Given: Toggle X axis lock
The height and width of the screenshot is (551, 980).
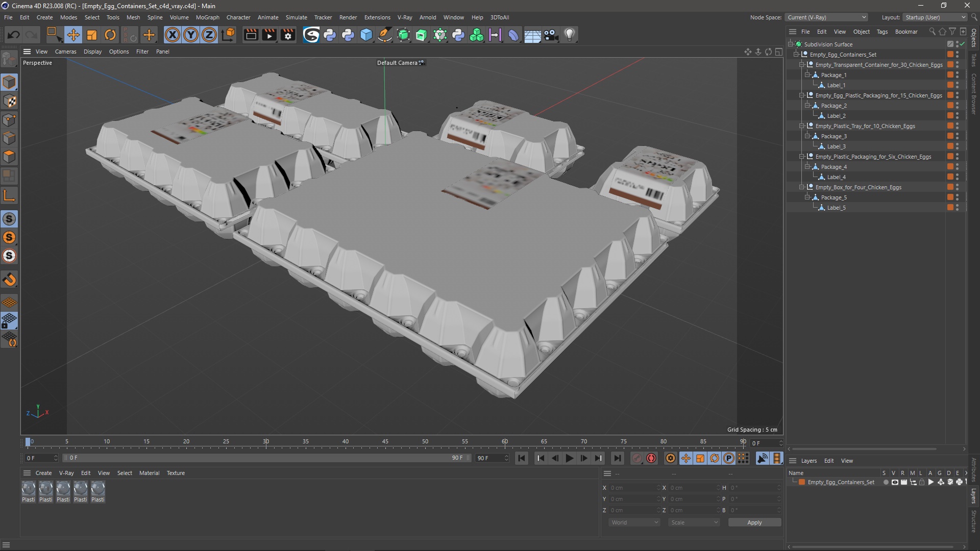Looking at the screenshot, I should 172,35.
